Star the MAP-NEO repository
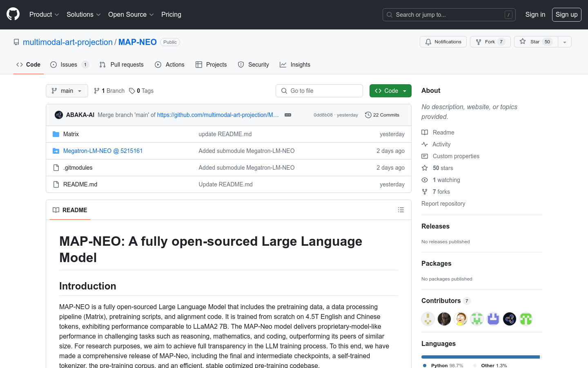 pos(536,42)
